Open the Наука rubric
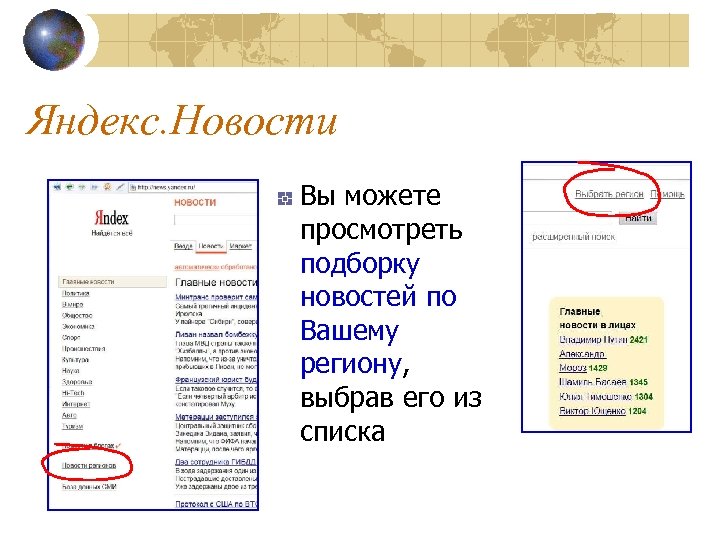The height and width of the screenshot is (540, 720). pyautogui.click(x=71, y=371)
